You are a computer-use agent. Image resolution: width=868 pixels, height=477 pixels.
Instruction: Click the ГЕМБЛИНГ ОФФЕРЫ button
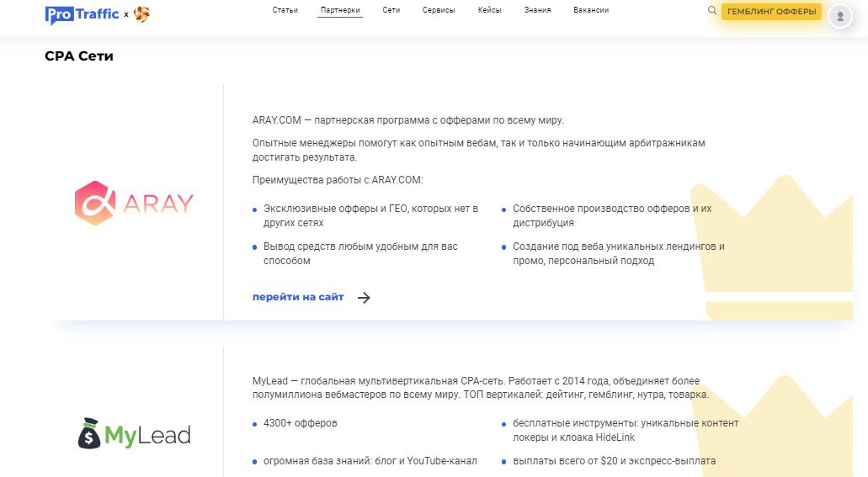[x=771, y=11]
